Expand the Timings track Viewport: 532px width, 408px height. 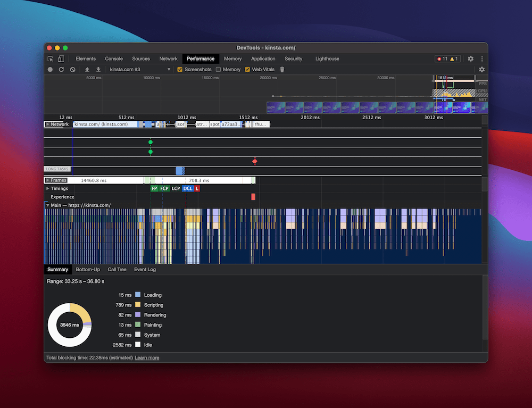click(x=48, y=188)
